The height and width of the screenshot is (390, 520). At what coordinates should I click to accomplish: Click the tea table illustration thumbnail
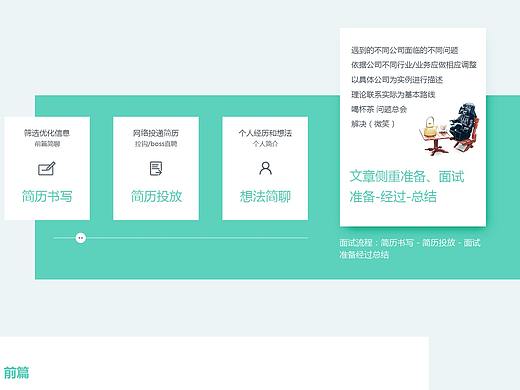449,130
